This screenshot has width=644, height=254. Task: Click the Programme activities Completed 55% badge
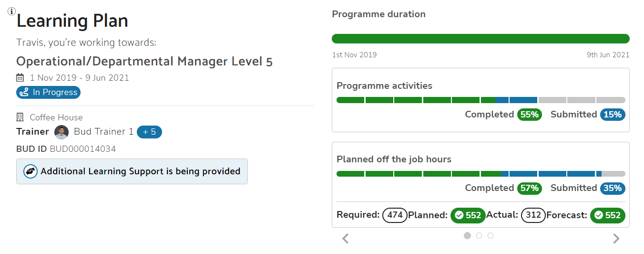coord(529,115)
